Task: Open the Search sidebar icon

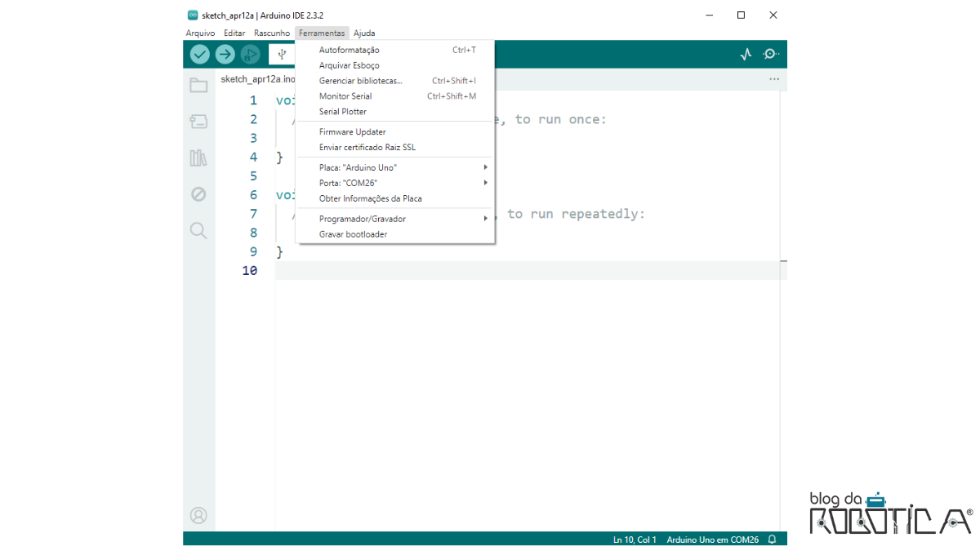Action: pyautogui.click(x=198, y=231)
